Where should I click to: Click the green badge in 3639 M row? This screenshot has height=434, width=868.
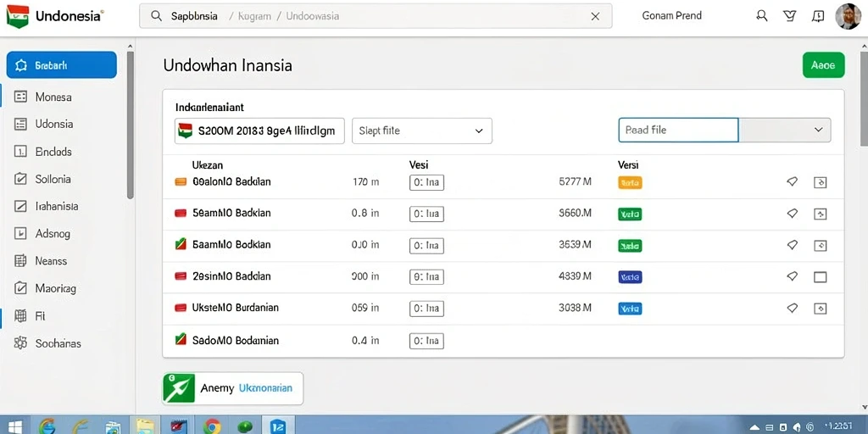[x=630, y=245]
